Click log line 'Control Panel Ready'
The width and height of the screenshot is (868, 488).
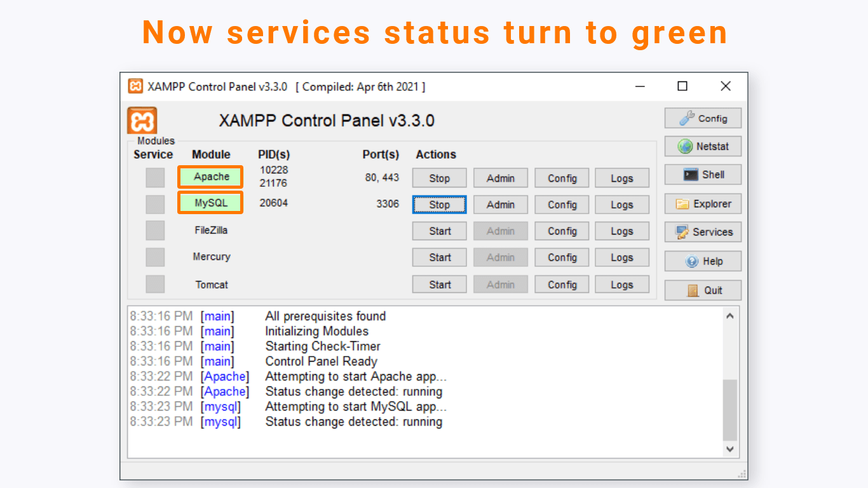321,362
